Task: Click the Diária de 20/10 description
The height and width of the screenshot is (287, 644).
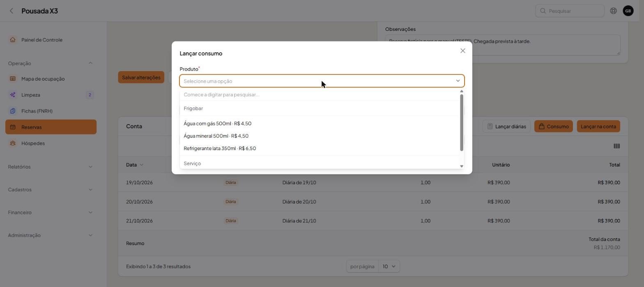Action: pyautogui.click(x=299, y=202)
